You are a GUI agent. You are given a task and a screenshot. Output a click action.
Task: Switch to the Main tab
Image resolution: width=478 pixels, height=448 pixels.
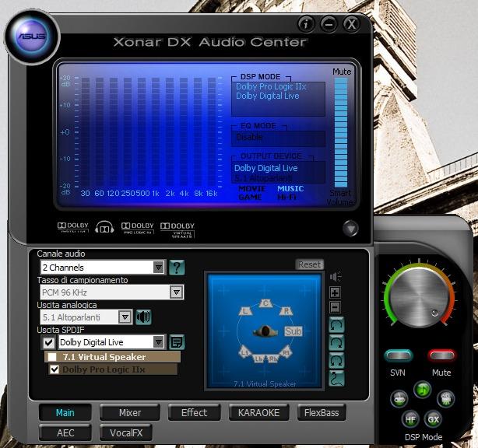pyautogui.click(x=65, y=413)
